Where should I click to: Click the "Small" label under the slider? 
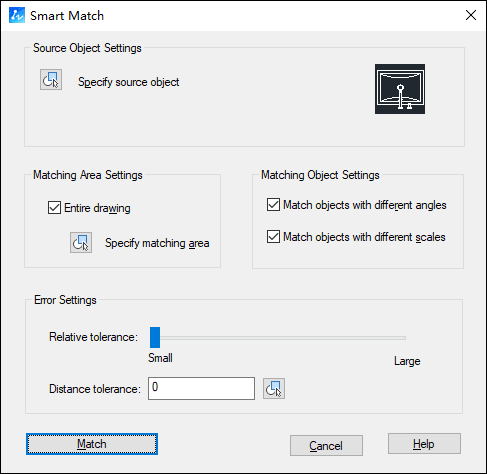[160, 358]
